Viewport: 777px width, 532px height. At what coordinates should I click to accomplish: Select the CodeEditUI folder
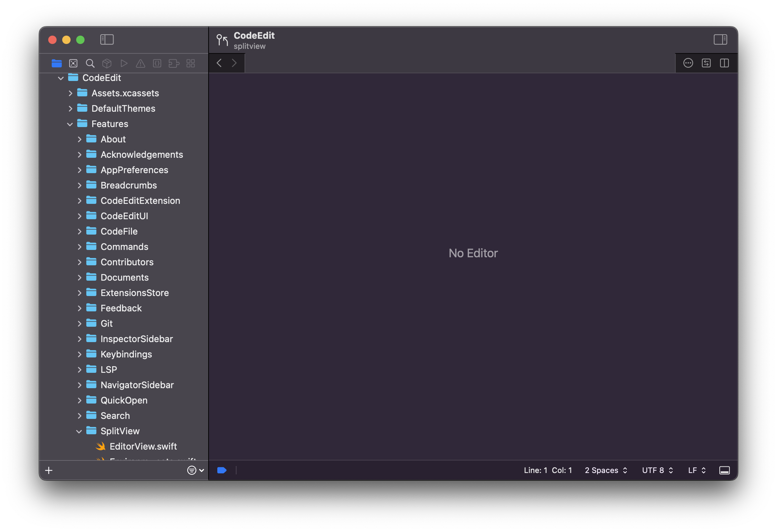click(124, 216)
